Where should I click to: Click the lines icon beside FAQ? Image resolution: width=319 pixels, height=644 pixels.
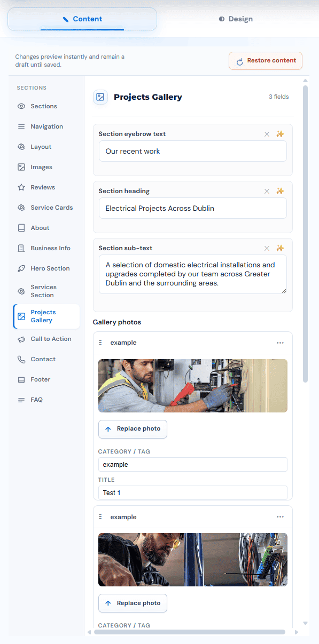[21, 400]
